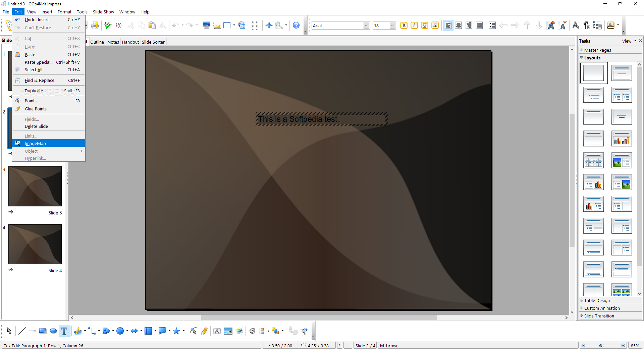Click the zoom out minus button
Screen dimensions: 644x349
point(583,345)
